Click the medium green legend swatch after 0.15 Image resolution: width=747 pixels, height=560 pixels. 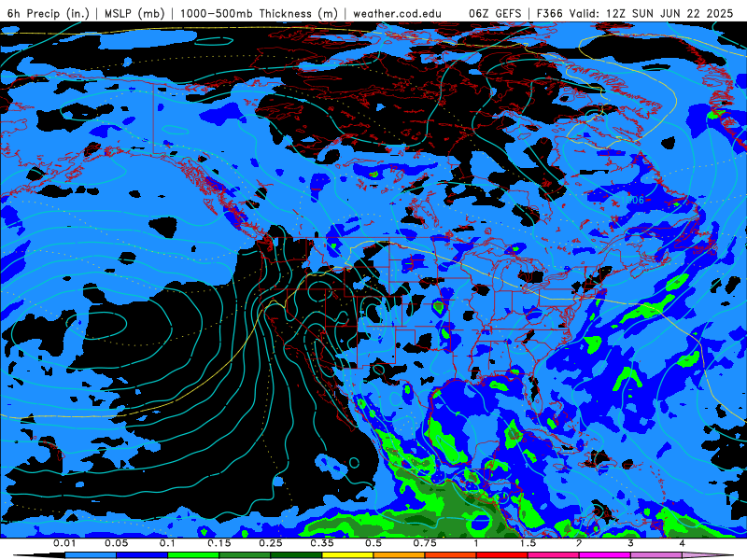pyautogui.click(x=245, y=555)
